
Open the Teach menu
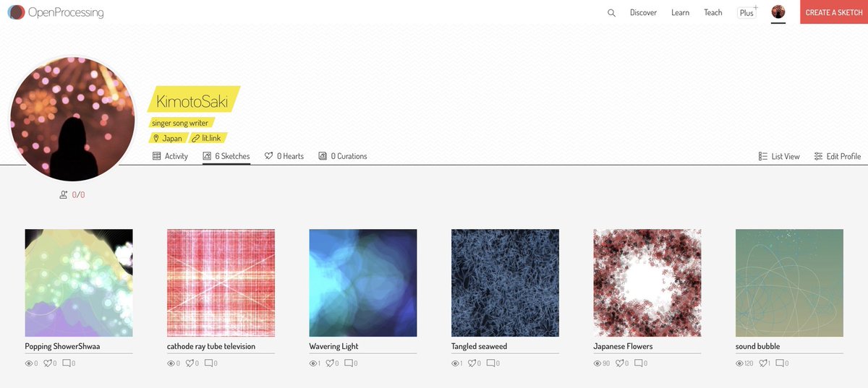(x=713, y=12)
